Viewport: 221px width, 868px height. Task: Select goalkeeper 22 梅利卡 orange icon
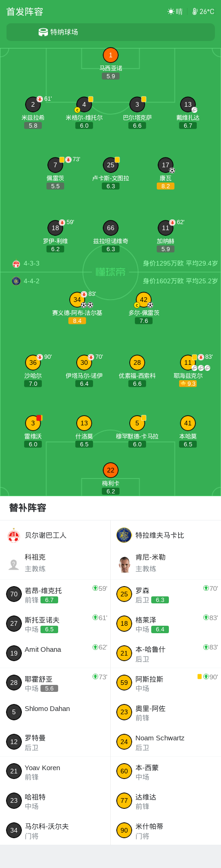pos(110,470)
